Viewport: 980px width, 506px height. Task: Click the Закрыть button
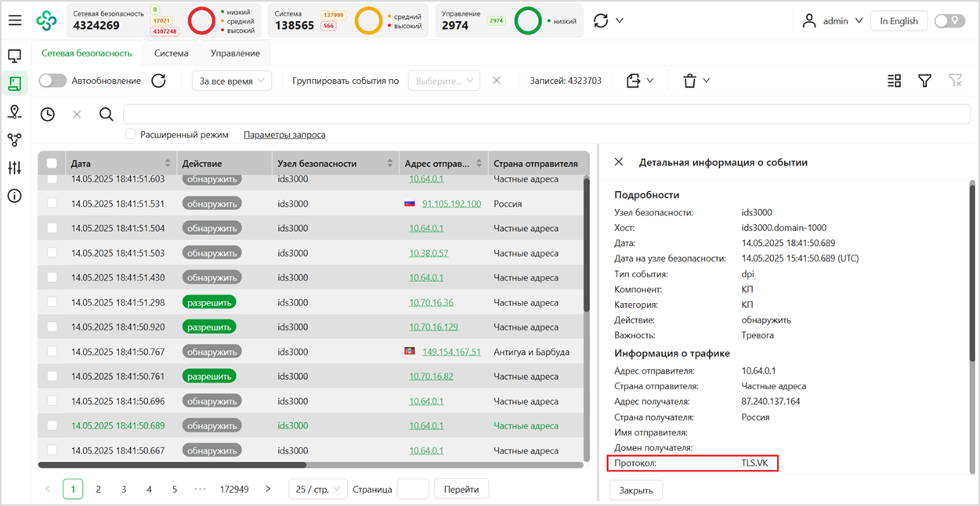tap(635, 490)
